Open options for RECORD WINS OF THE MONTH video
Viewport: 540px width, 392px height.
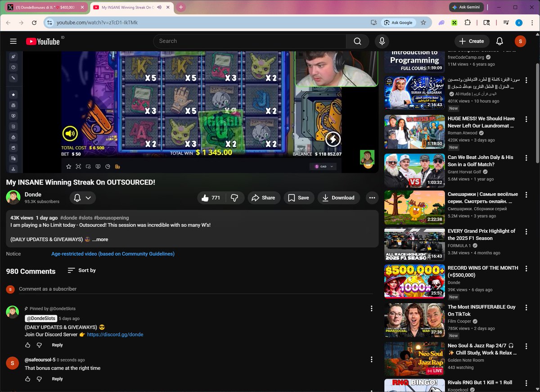pos(526,268)
